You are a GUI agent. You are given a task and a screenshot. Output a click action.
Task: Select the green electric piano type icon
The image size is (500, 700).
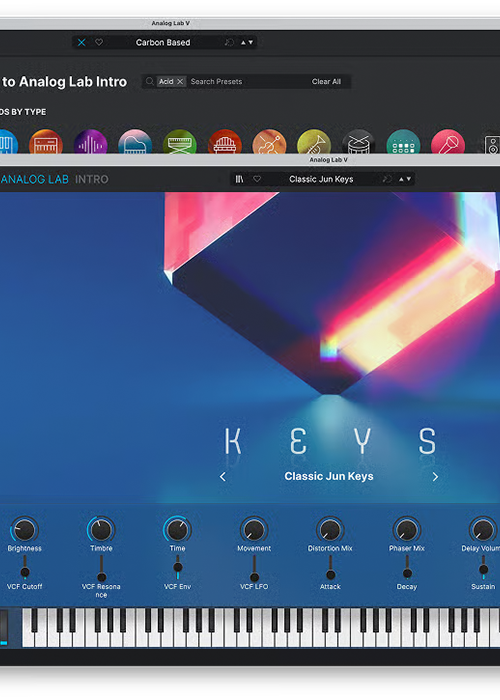coord(180,142)
